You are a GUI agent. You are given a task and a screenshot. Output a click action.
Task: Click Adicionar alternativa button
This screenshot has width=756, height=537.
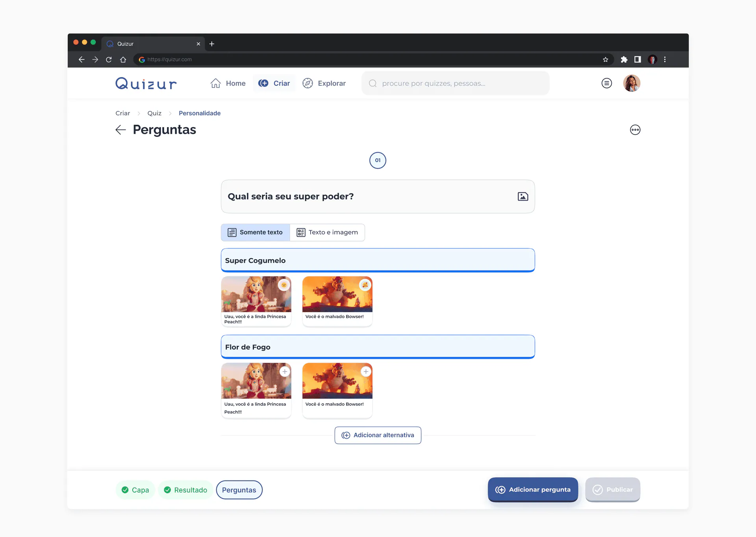point(378,435)
